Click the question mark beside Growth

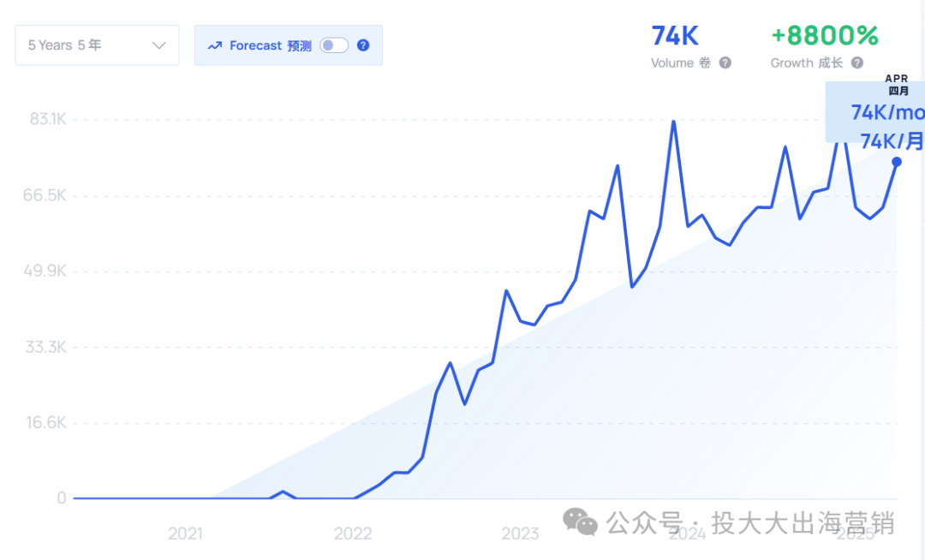(x=857, y=63)
